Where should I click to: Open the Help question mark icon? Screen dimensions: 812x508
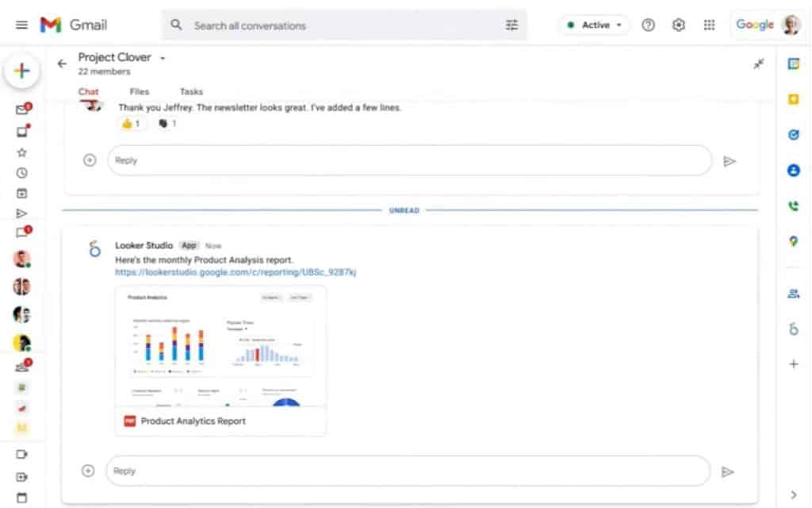pos(648,25)
